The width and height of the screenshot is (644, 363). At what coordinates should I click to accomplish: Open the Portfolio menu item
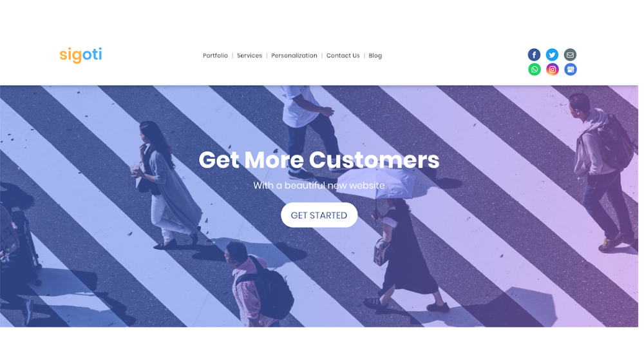215,55
